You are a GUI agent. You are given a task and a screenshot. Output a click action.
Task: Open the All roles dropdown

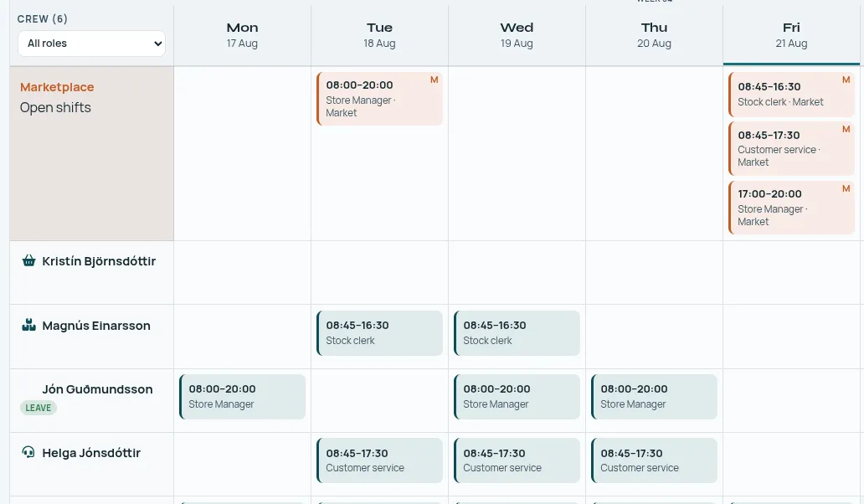[x=91, y=44]
